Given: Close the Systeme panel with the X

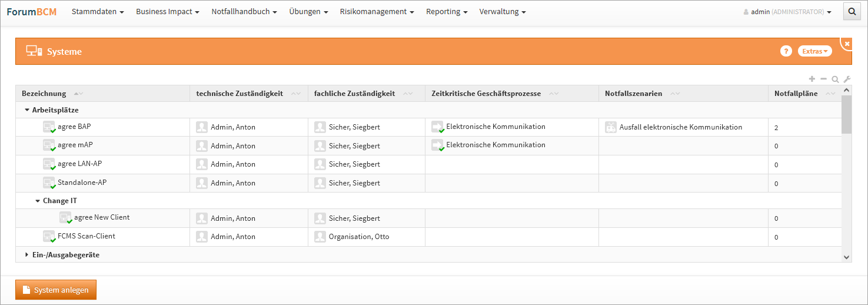Looking at the screenshot, I should [847, 44].
